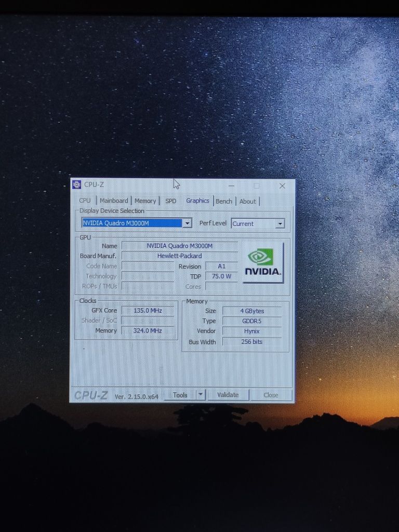Click the NVIDIA logo image
The height and width of the screenshot is (532, 399).
[x=263, y=262]
